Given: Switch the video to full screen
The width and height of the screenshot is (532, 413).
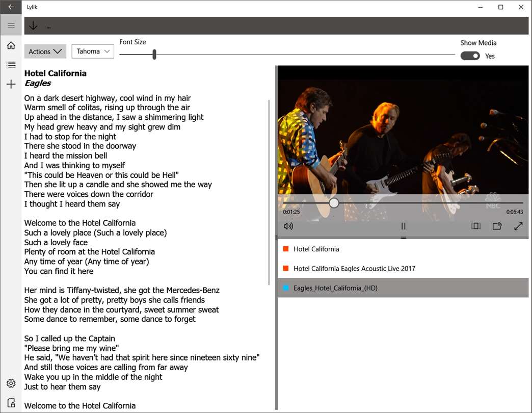Looking at the screenshot, I should coord(518,226).
